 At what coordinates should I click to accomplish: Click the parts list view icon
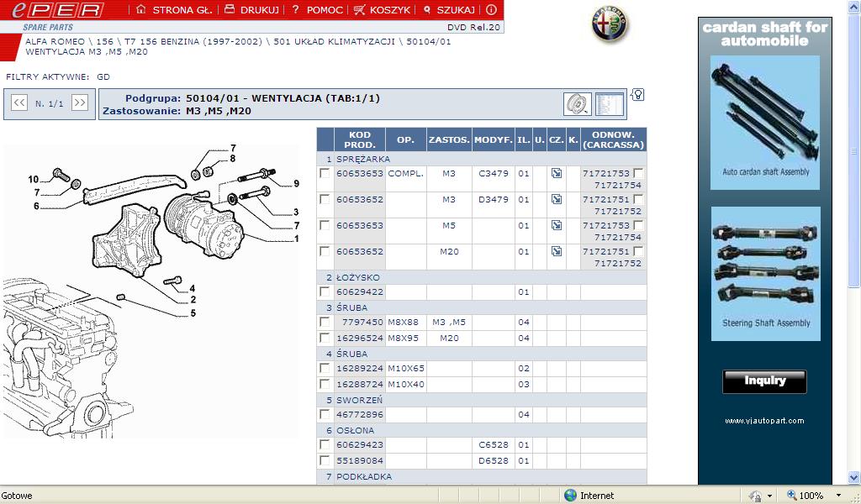[x=610, y=103]
